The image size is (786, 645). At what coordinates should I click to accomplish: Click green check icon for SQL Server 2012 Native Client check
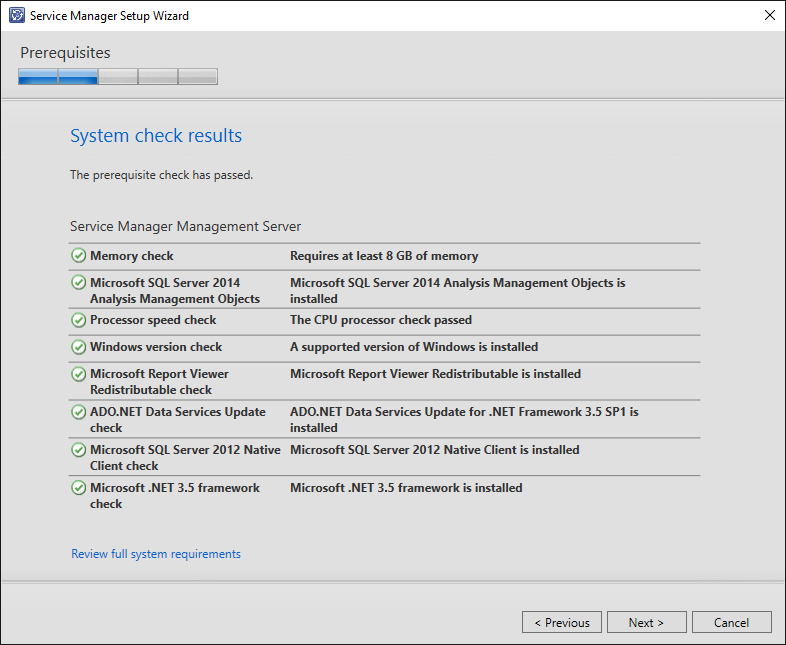[x=79, y=450]
